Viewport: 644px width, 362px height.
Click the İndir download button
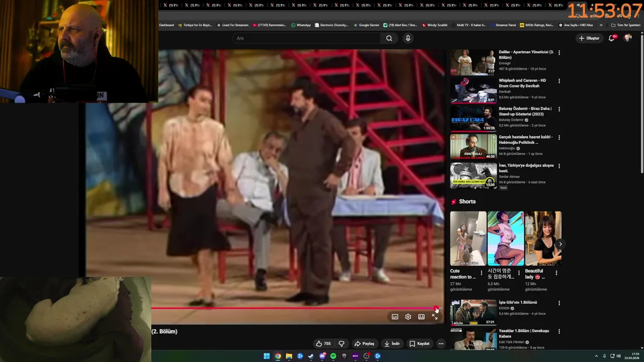tap(392, 344)
